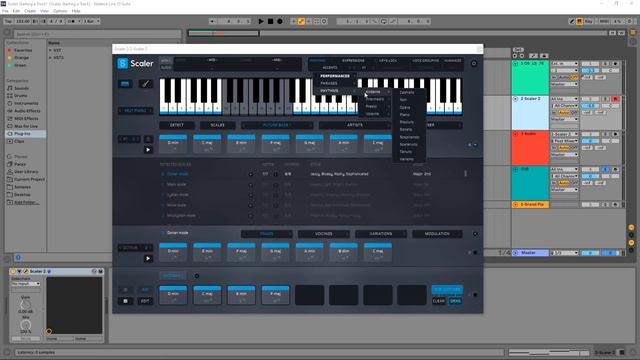The image size is (640, 360).
Task: Open Future Bass songs dropdown
Action: (277, 125)
